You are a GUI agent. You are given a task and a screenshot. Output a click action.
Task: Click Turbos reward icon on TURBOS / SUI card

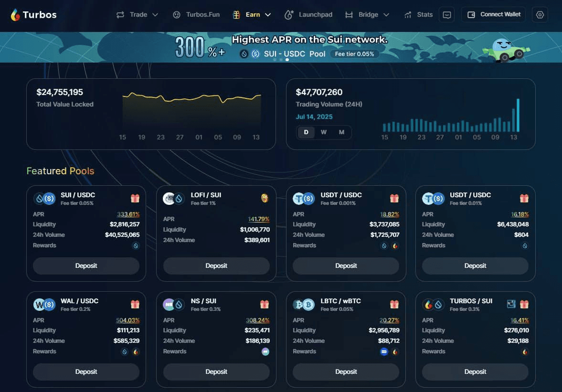pos(525,352)
